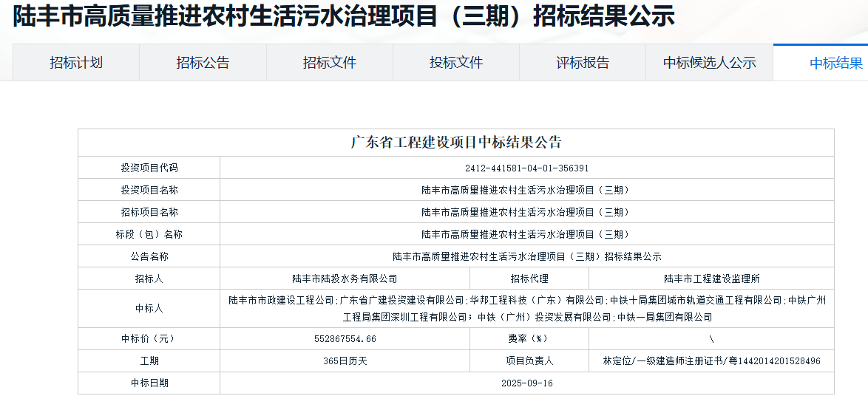Open the 招标计划 tab

pyautogui.click(x=76, y=63)
